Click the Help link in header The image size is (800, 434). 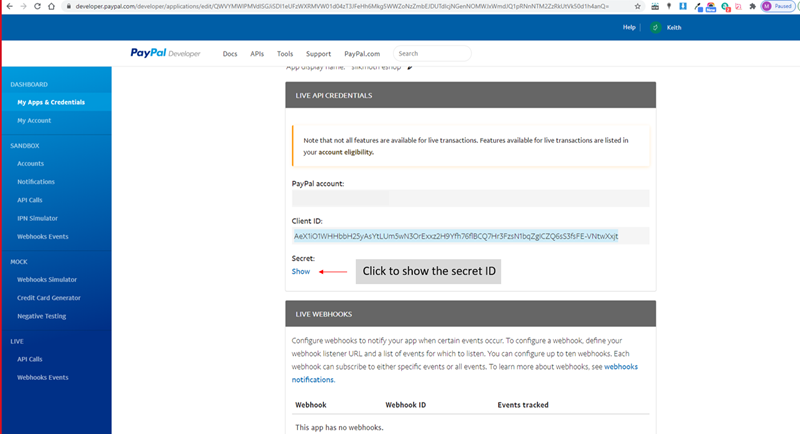coord(629,27)
